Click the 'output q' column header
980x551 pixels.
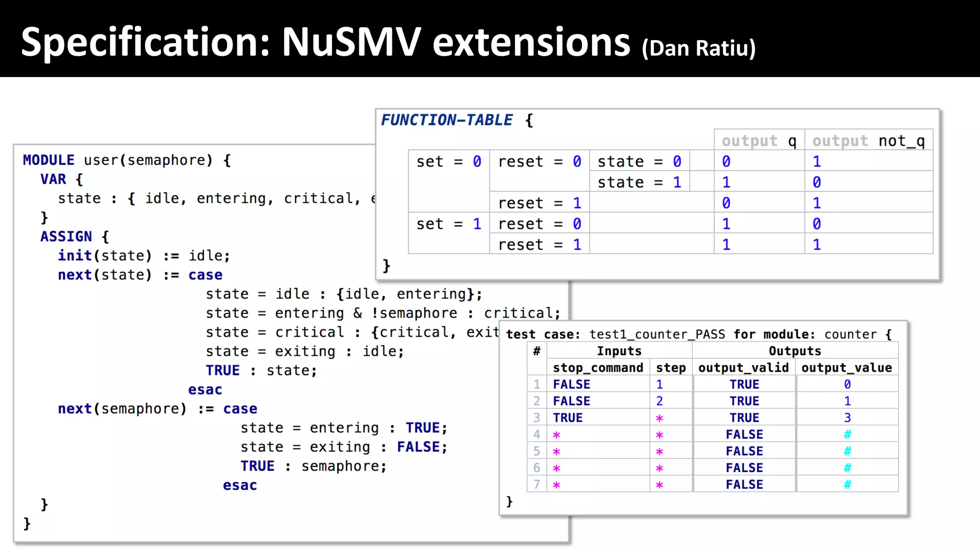pyautogui.click(x=759, y=141)
